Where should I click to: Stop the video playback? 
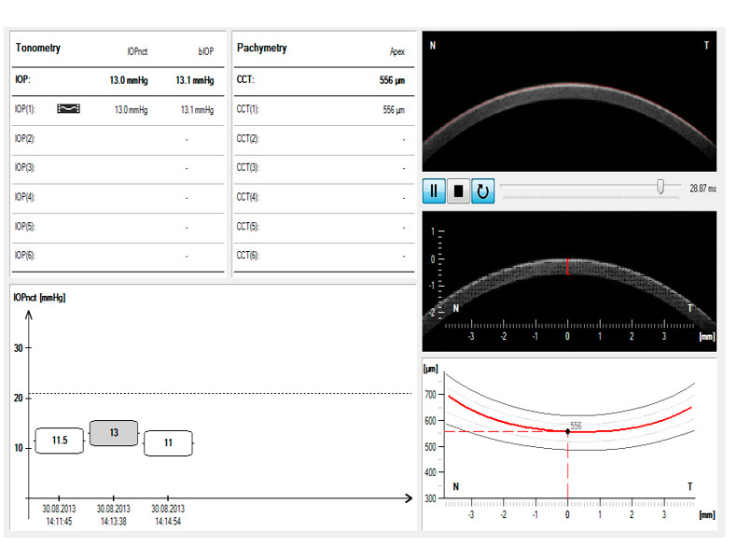coord(458,191)
